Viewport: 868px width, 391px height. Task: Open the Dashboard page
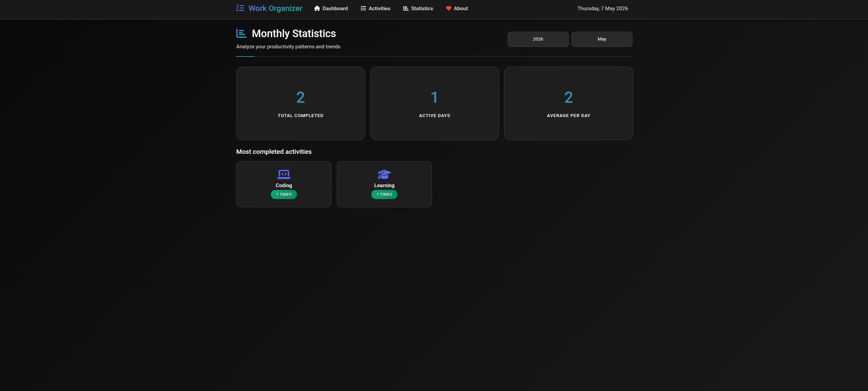pos(331,9)
